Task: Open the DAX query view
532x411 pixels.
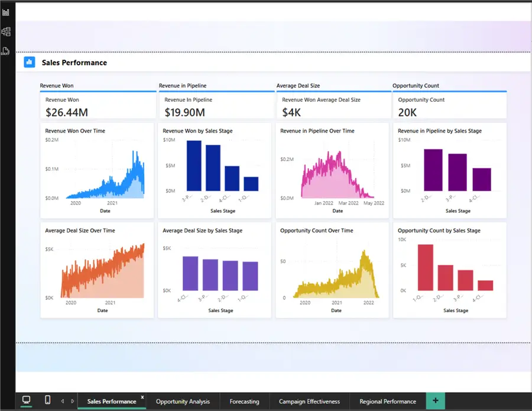Action: point(6,51)
